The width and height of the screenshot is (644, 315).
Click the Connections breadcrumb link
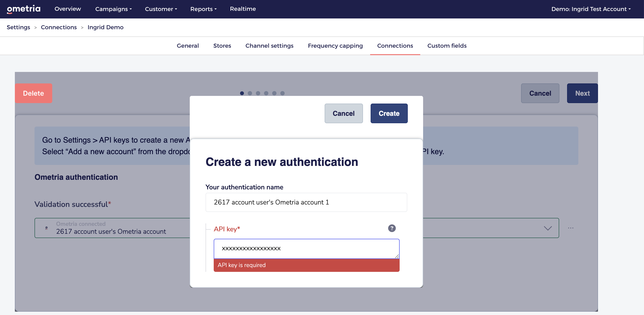click(x=59, y=27)
